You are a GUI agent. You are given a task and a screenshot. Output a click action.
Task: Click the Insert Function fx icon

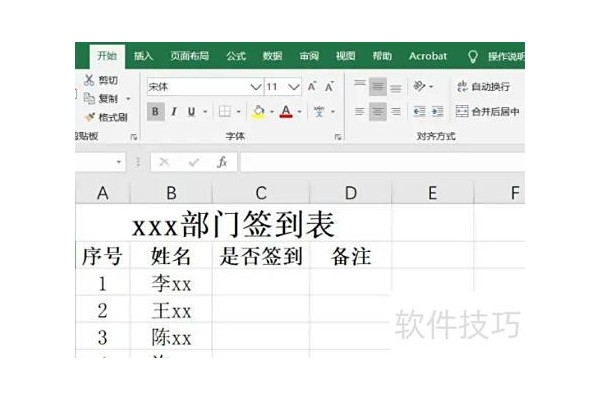click(x=222, y=162)
